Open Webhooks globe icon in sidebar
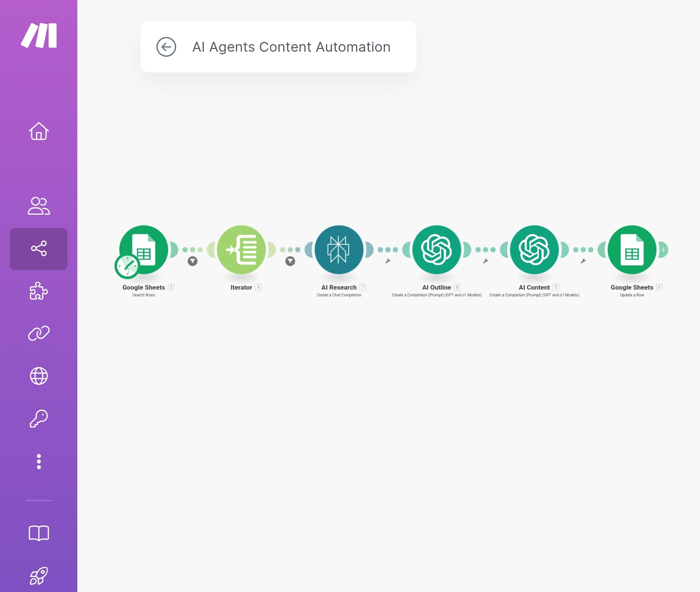The width and height of the screenshot is (700, 592). [39, 376]
